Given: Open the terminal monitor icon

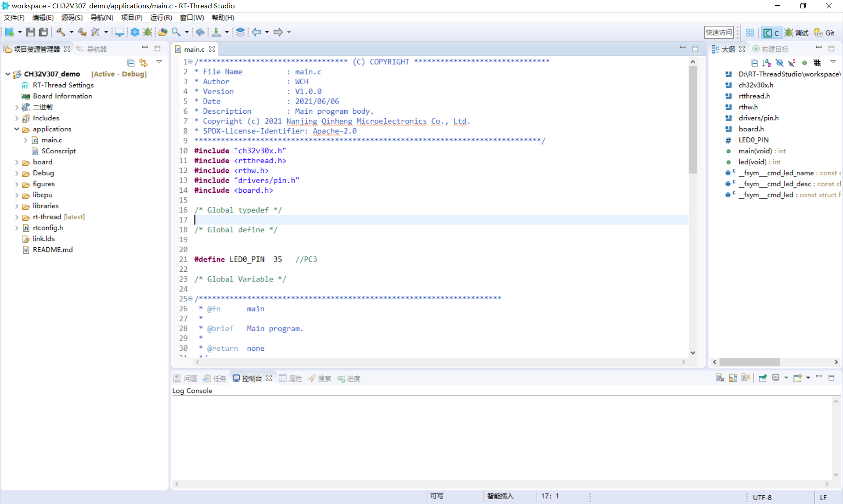Looking at the screenshot, I should pos(119,32).
